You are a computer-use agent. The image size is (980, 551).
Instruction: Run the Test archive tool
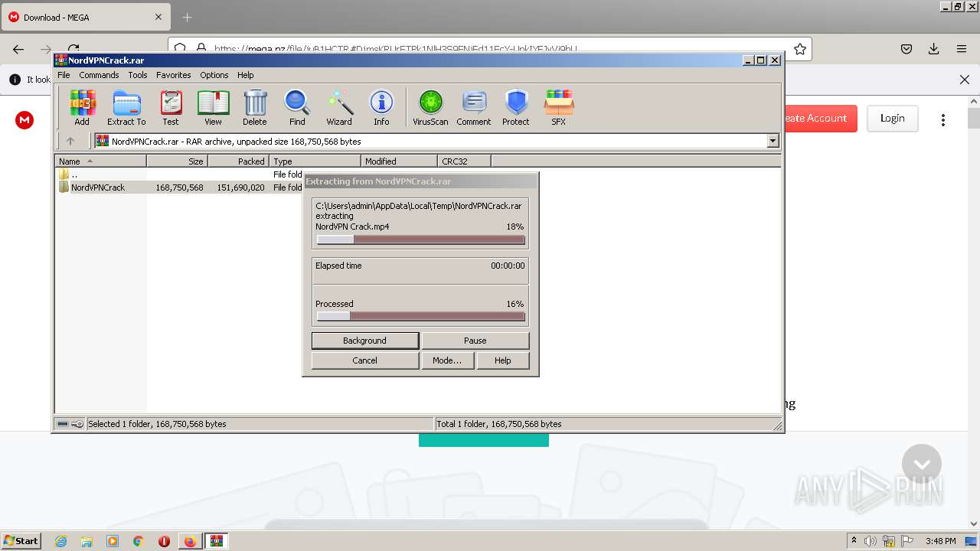(171, 108)
